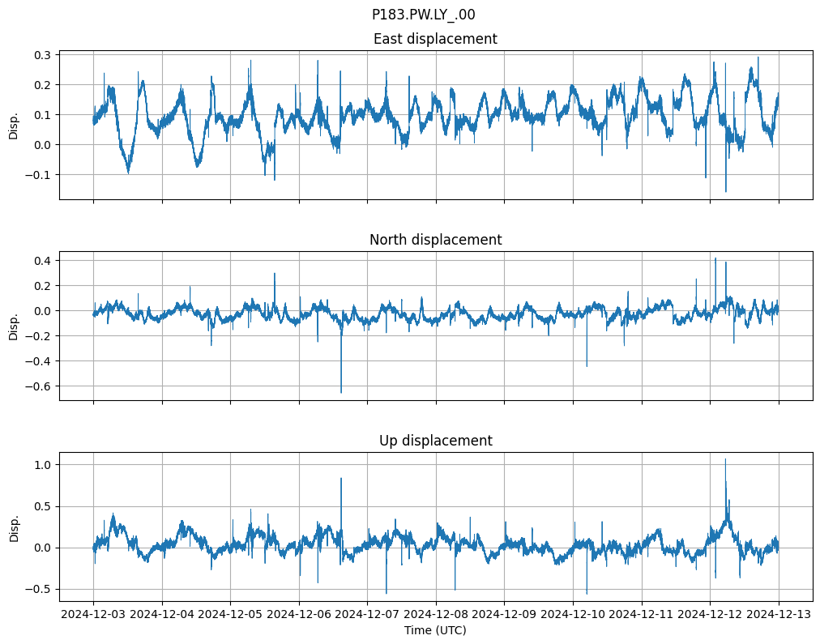Viewport: 820px width, 644px height.
Task: Select the 2024-12-13 date tick label
Action: point(779,615)
